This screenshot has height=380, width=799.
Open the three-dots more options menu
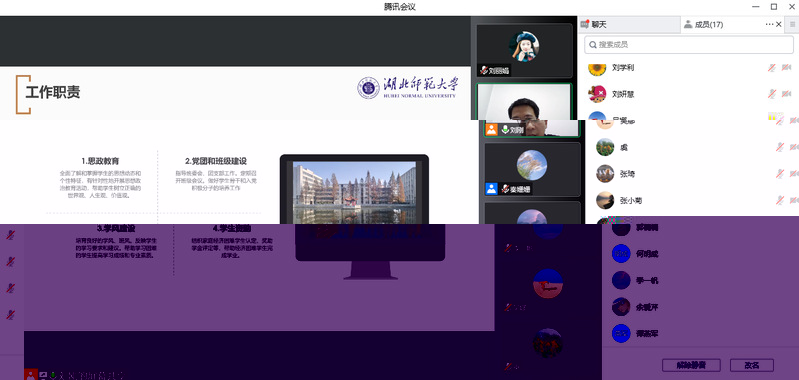[769, 24]
